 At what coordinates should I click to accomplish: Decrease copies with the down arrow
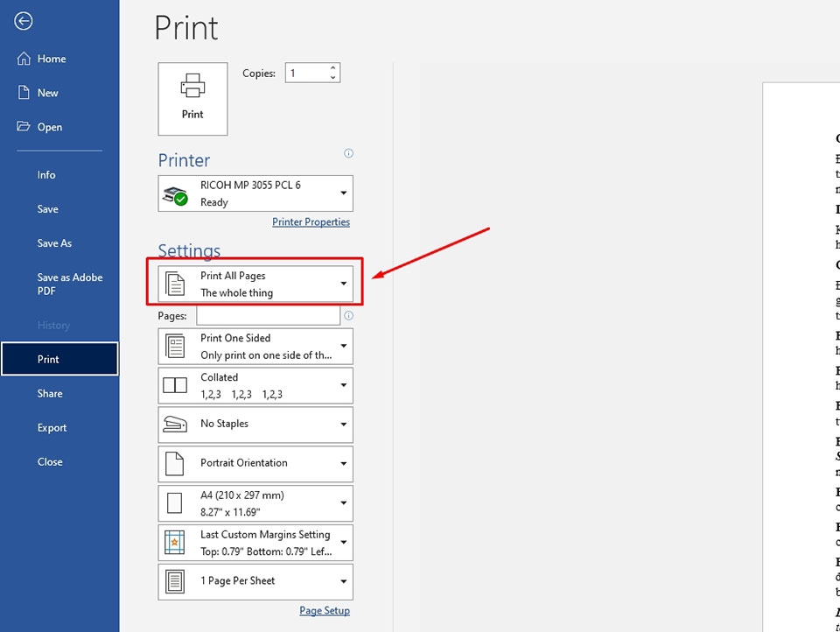pyautogui.click(x=332, y=78)
